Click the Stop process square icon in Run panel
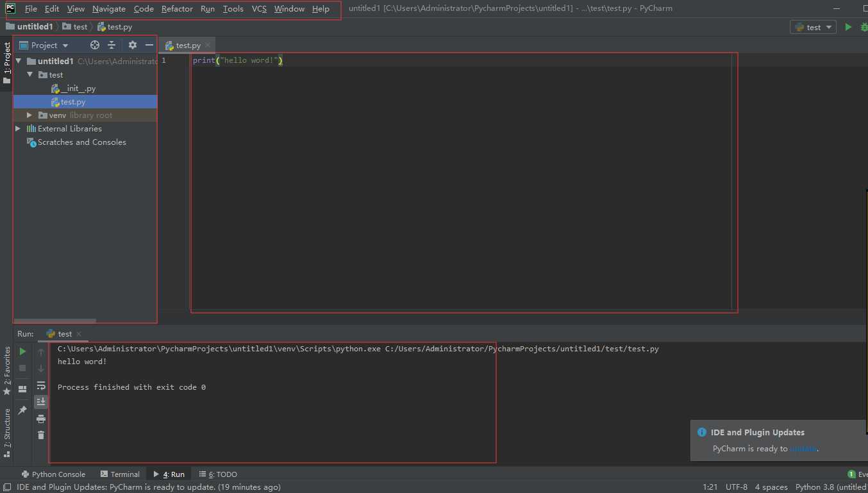The height and width of the screenshot is (493, 868). (22, 368)
